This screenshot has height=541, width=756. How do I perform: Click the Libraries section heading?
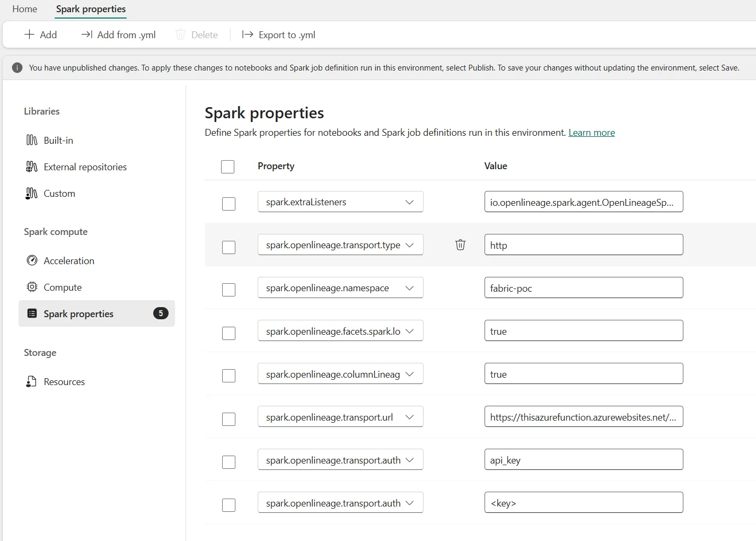(41, 111)
